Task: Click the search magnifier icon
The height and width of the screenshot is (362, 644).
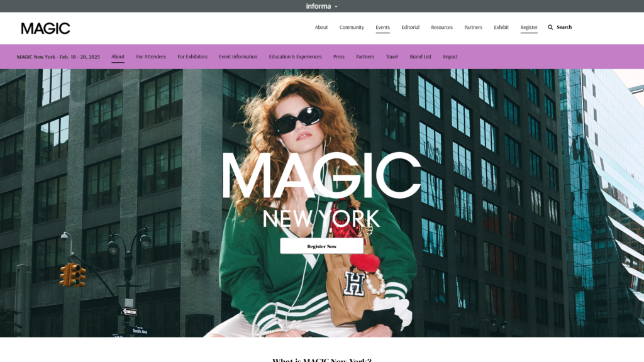Action: [x=550, y=27]
